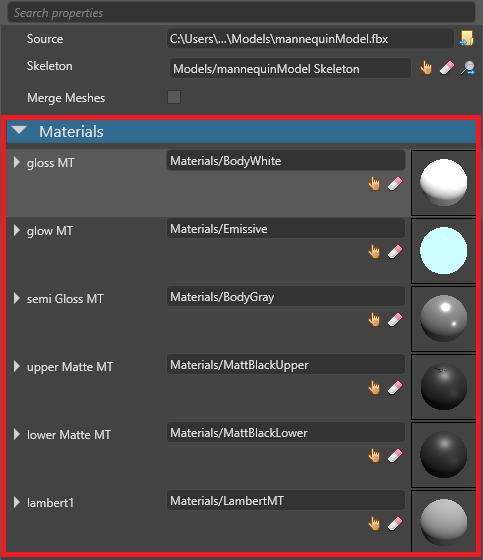Click the Source path field
Image resolution: width=483 pixels, height=560 pixels.
point(310,39)
